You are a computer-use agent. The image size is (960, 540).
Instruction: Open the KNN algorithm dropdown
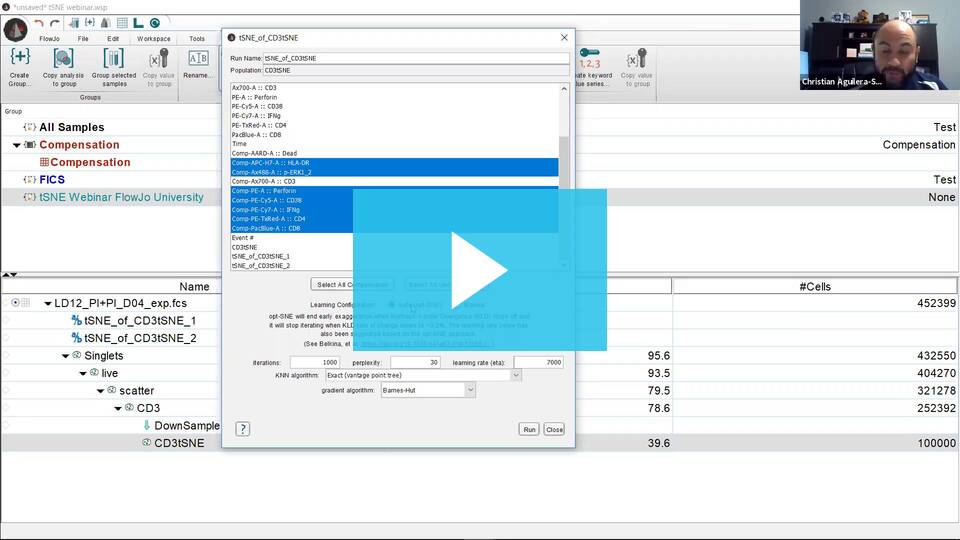tap(516, 375)
